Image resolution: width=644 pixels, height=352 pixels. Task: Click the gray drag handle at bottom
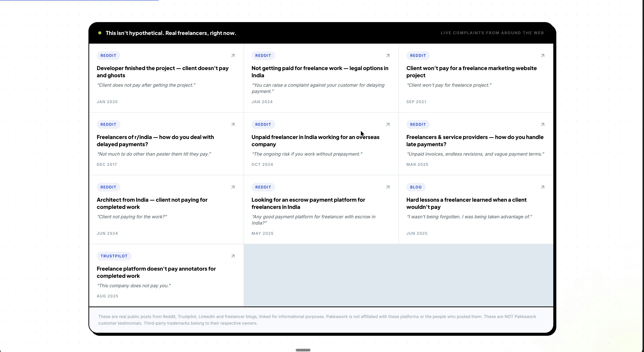tap(303, 350)
